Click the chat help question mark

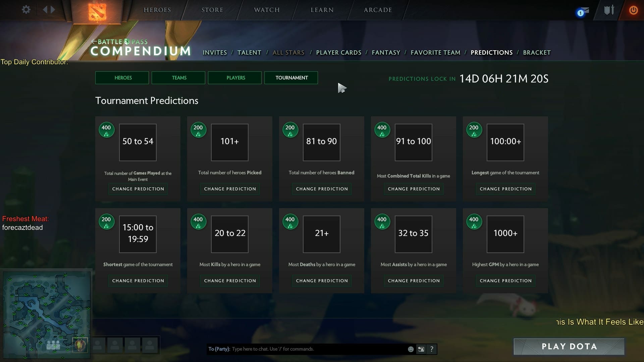(432, 349)
